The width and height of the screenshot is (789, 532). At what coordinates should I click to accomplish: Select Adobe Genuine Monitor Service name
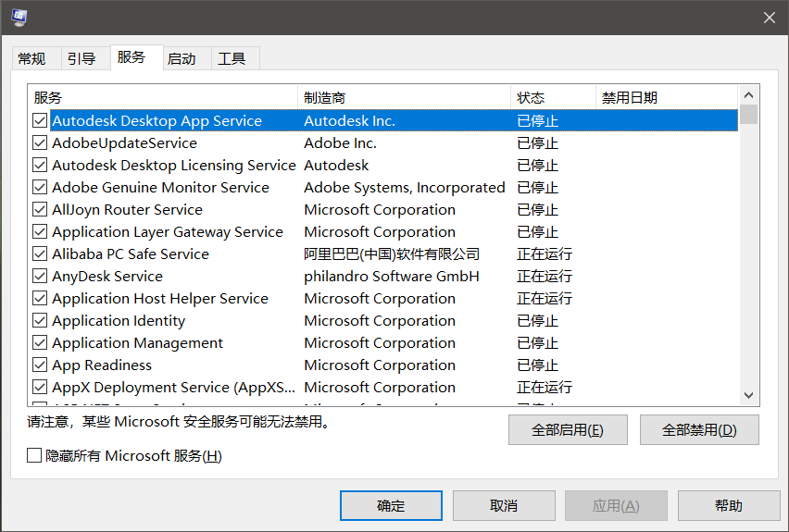[160, 187]
